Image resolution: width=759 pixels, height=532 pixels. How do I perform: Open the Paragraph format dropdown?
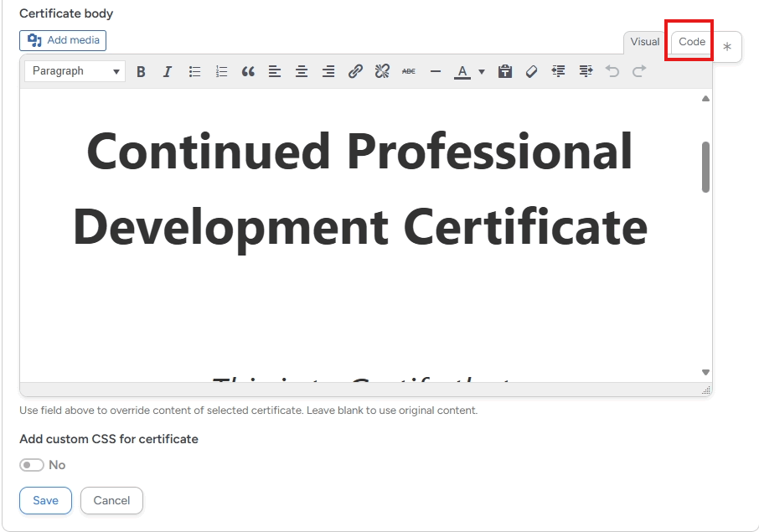pyautogui.click(x=75, y=71)
